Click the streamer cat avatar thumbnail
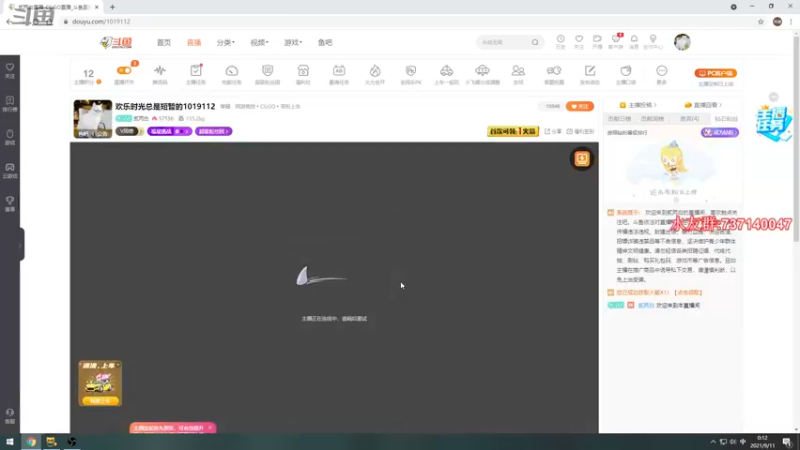This screenshot has height=450, width=800. click(92, 119)
